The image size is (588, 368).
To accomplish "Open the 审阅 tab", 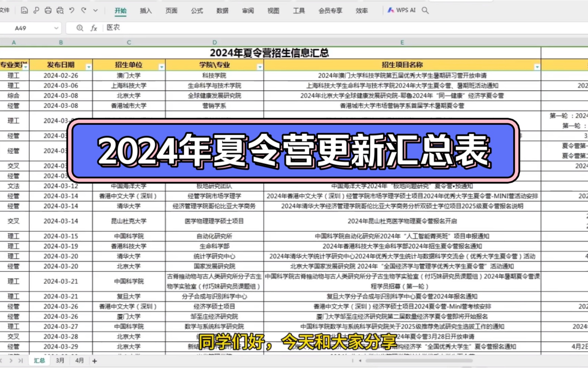I will coord(248,11).
